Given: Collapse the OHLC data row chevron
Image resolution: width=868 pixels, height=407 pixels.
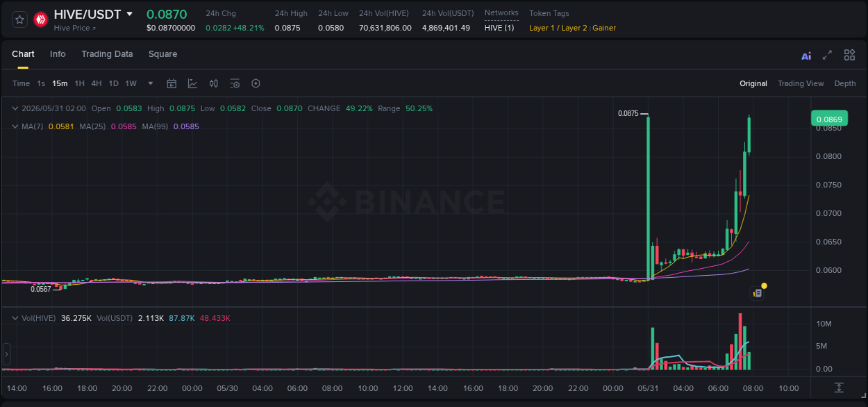Looking at the screenshot, I should click(15, 108).
